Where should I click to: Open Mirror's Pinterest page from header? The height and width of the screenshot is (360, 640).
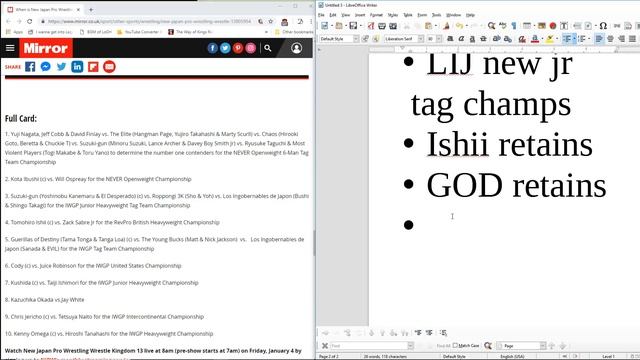point(238,48)
